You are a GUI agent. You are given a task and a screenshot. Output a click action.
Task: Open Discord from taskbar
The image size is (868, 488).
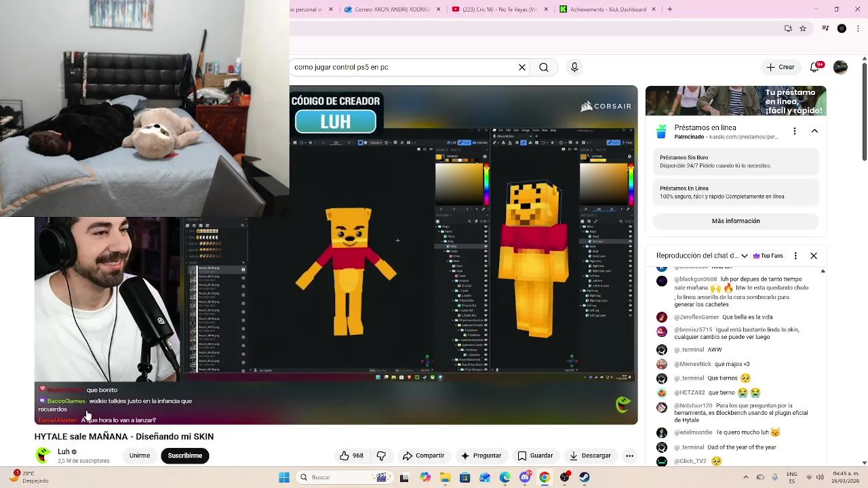(525, 477)
